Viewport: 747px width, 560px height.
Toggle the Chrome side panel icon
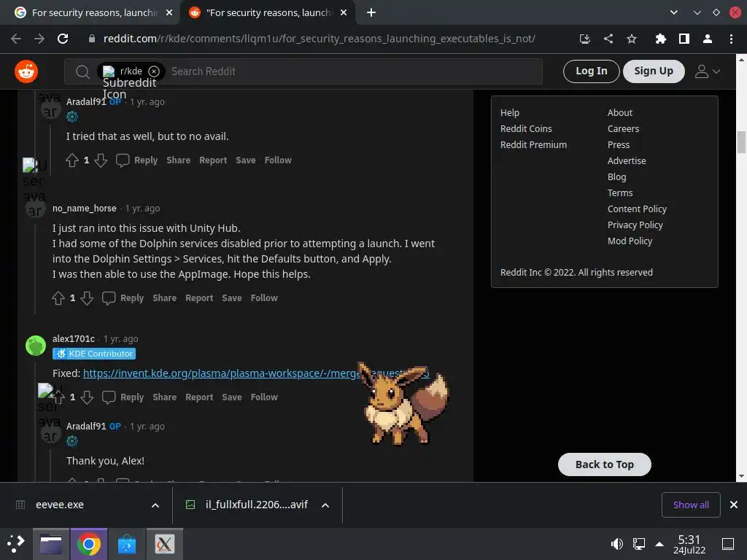pyautogui.click(x=684, y=39)
